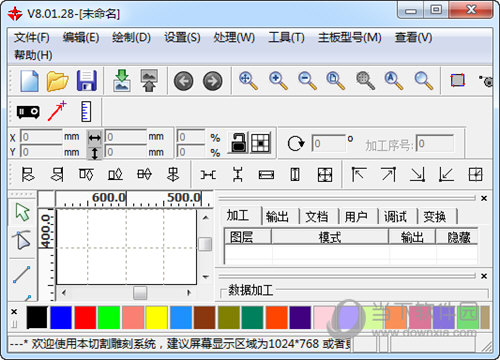Click the framed rectangle icon with red corners
500x360 pixels.
457,80
